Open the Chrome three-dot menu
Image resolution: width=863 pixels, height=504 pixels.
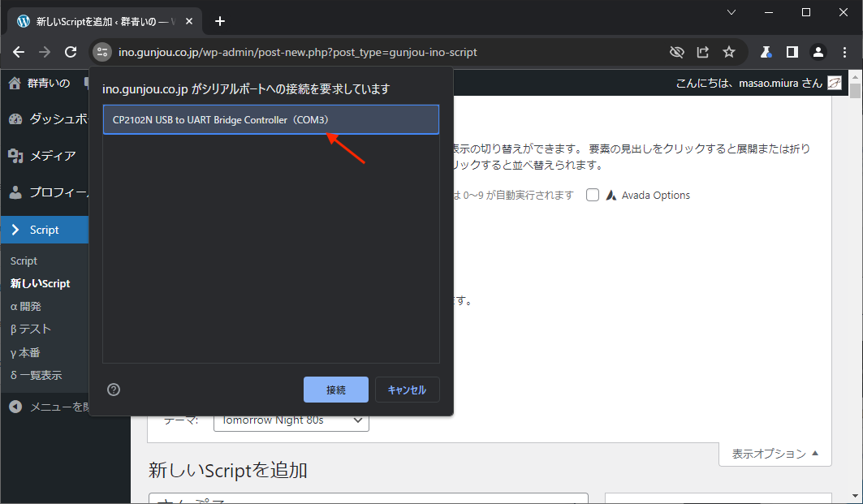(845, 52)
